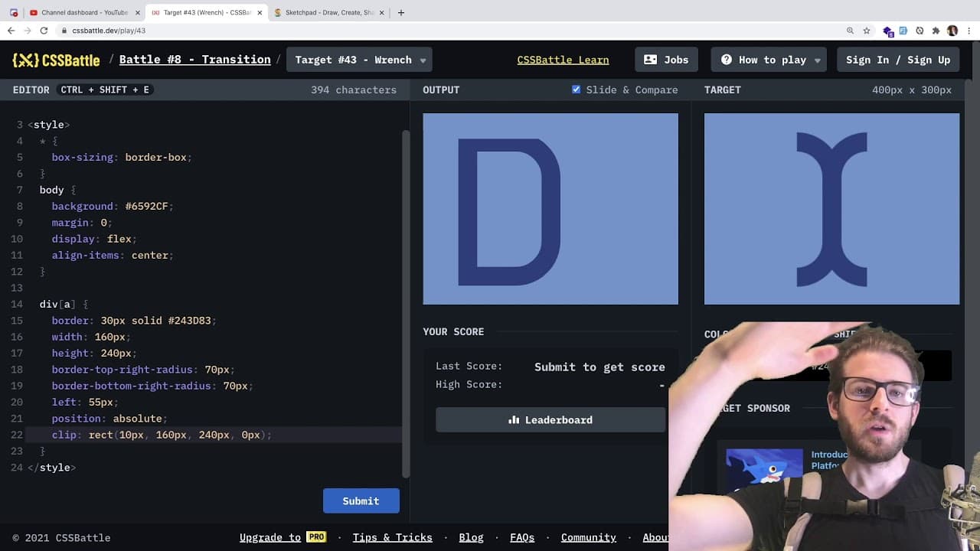Click the 394 characters counter

(x=354, y=90)
